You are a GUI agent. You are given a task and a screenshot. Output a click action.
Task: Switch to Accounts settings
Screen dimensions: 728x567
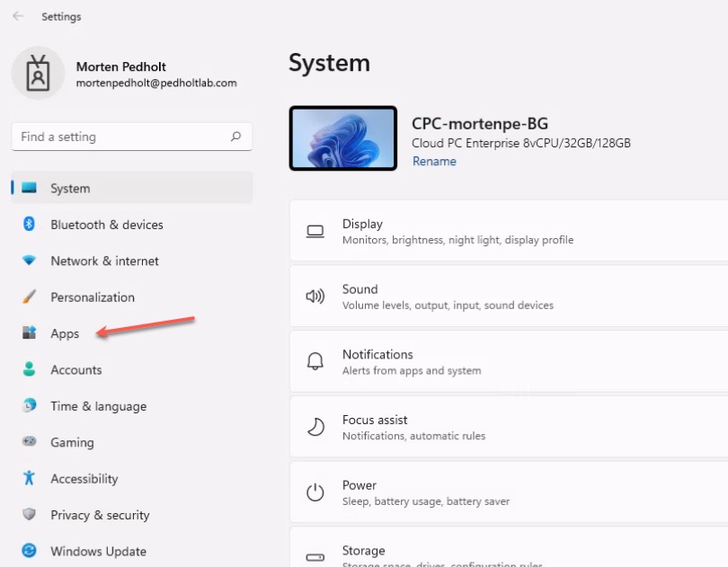(132, 369)
